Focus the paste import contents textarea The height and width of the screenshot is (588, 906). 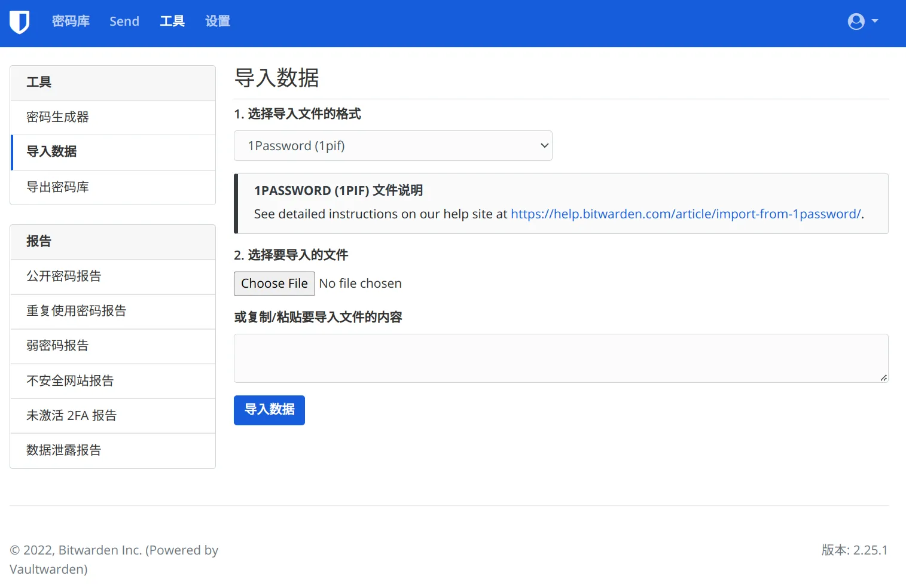click(x=561, y=358)
